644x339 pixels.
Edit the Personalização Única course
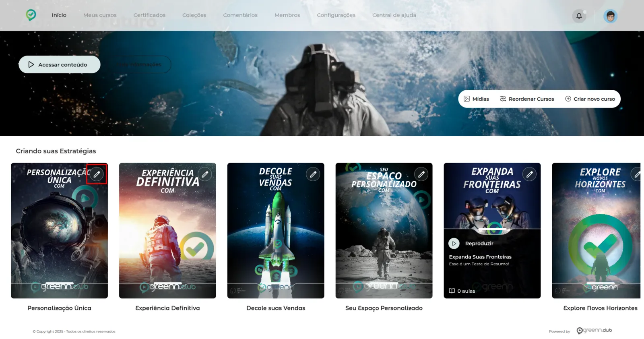(97, 174)
